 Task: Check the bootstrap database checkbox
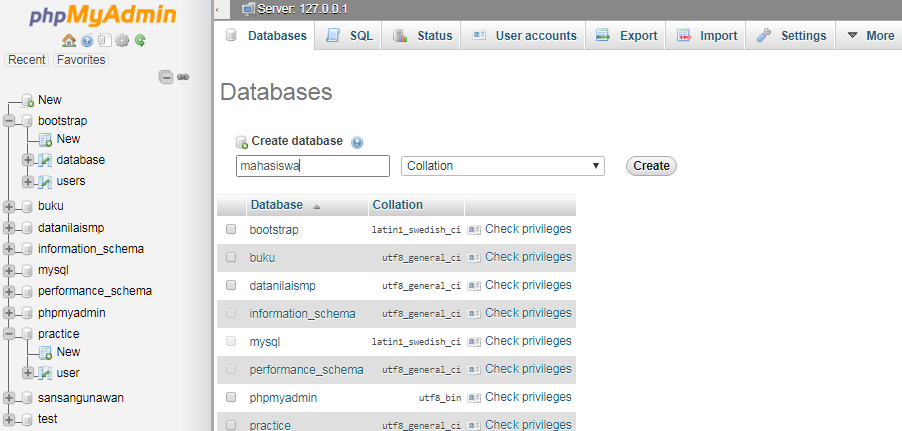[231, 229]
